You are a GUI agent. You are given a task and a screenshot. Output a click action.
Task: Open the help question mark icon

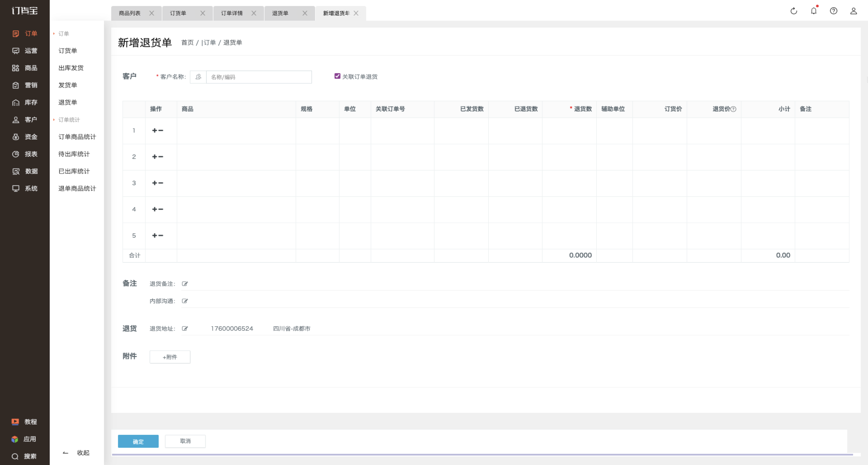click(834, 11)
